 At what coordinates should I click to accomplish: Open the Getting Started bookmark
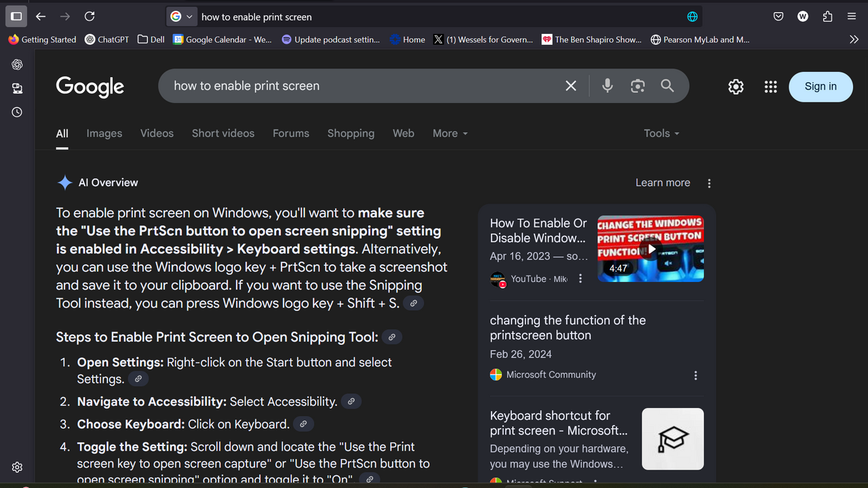pos(42,39)
